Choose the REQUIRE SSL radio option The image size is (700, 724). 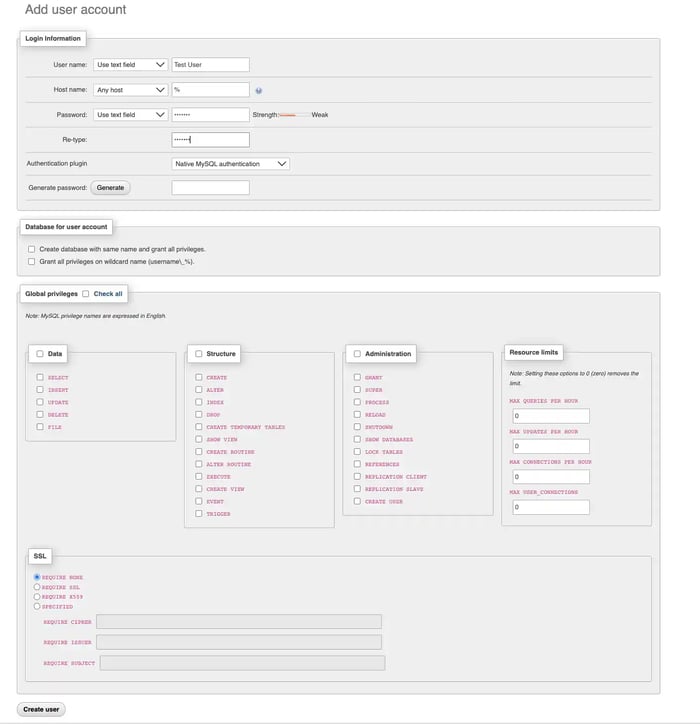point(37,587)
